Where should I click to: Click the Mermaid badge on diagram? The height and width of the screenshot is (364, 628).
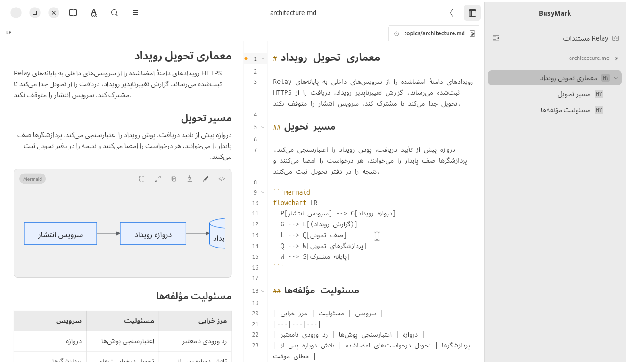click(x=33, y=179)
